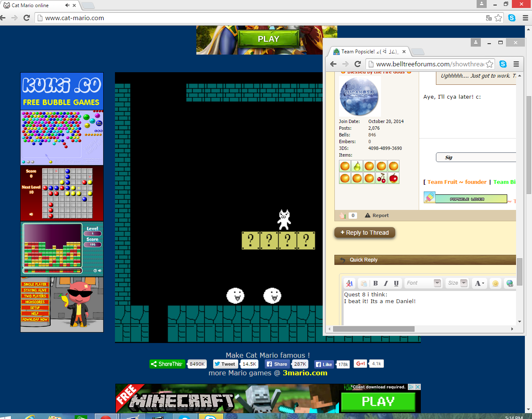Click the Facebook Share button
Image resolution: width=532 pixels, height=419 pixels.
coord(277,364)
